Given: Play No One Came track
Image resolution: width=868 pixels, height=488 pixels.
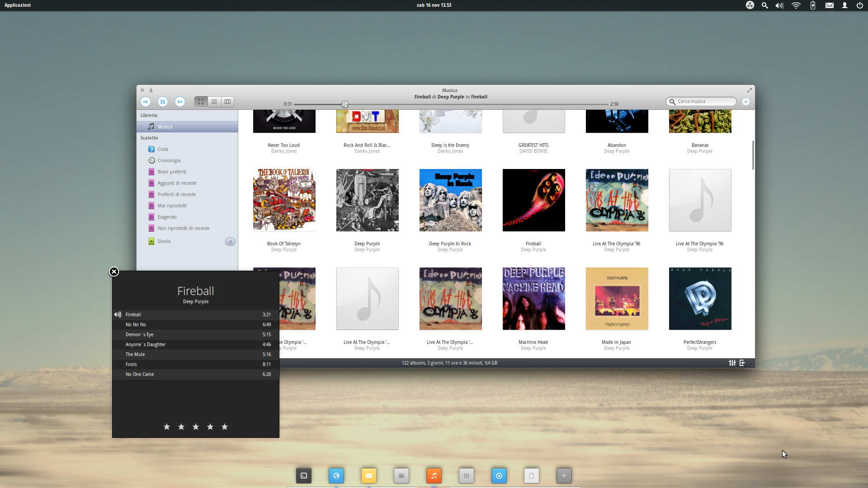Looking at the screenshot, I should click(196, 374).
